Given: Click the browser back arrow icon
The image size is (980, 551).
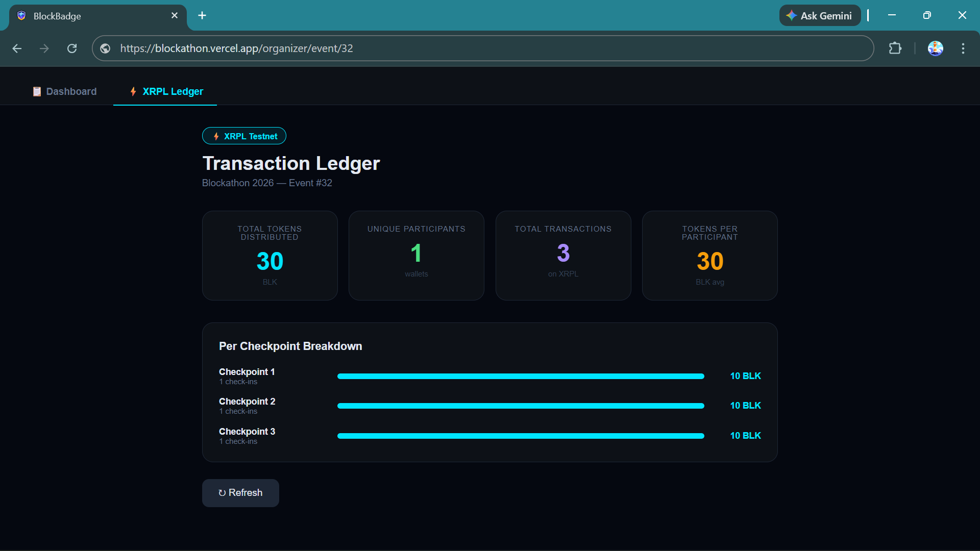Looking at the screenshot, I should click(17, 48).
